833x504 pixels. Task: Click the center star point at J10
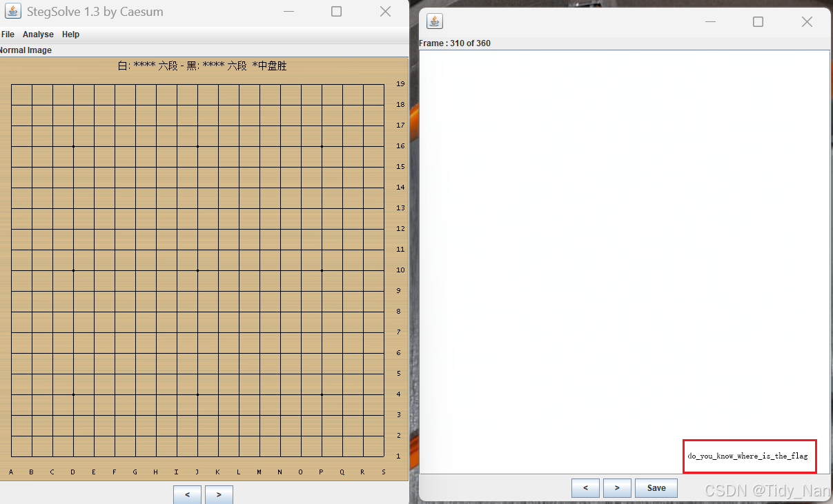[197, 270]
